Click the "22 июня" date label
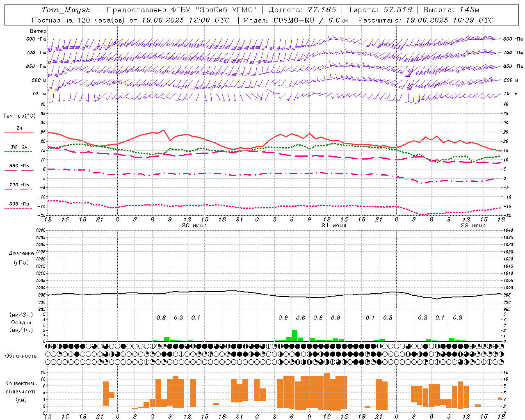Image resolution: width=525 pixels, height=420 pixels. pos(473,226)
